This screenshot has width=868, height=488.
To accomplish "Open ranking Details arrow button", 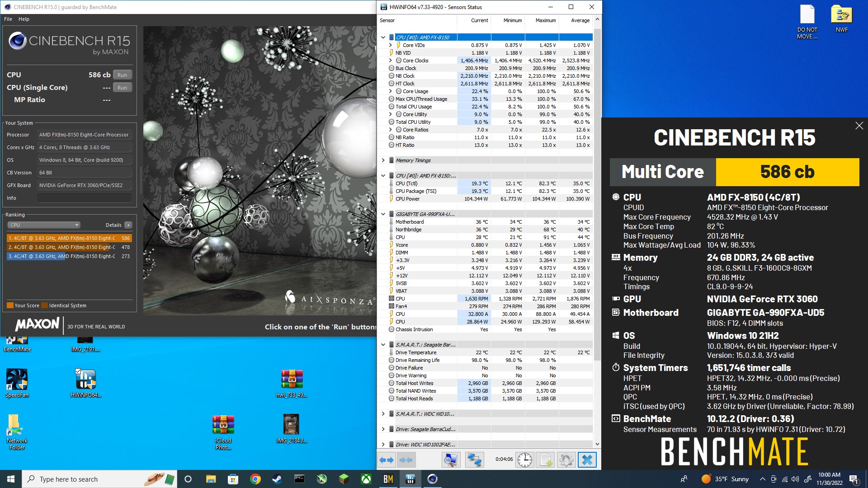I will pyautogui.click(x=128, y=225).
